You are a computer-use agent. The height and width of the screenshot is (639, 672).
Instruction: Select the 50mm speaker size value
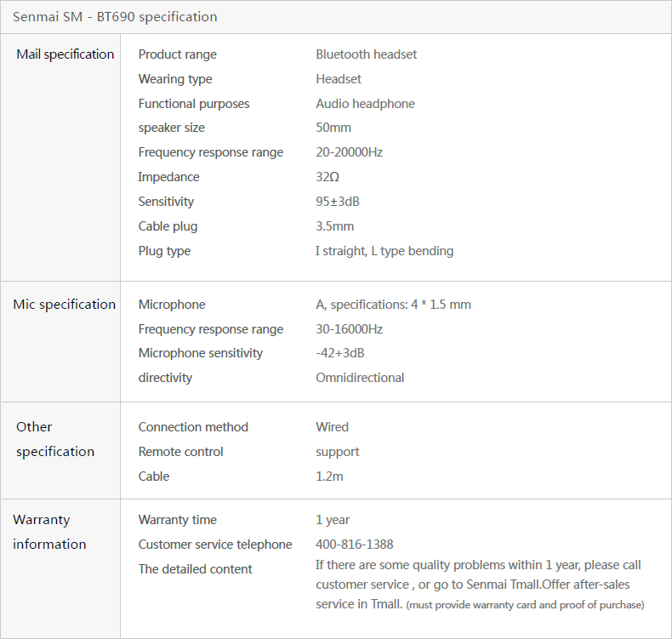(333, 128)
